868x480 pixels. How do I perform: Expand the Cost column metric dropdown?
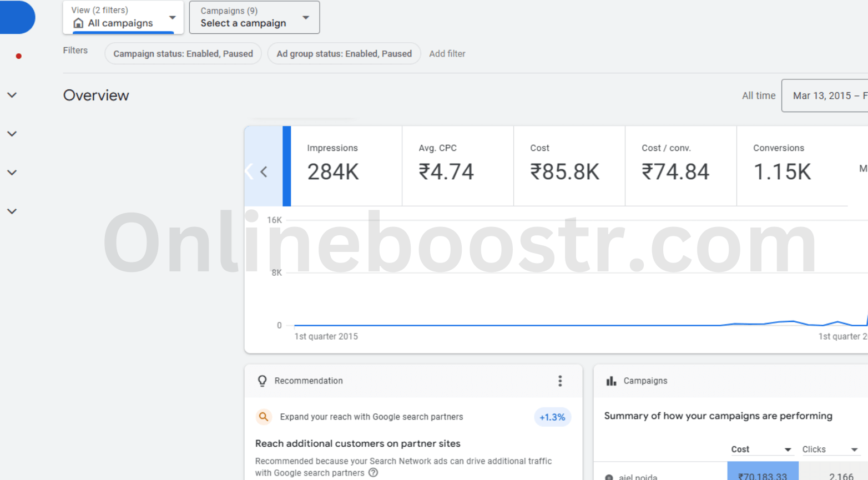click(788, 449)
